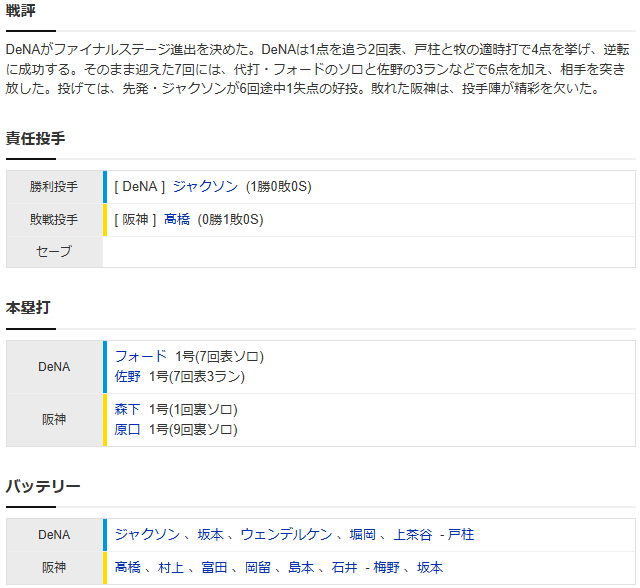Select the バッテリー heading

[43, 486]
